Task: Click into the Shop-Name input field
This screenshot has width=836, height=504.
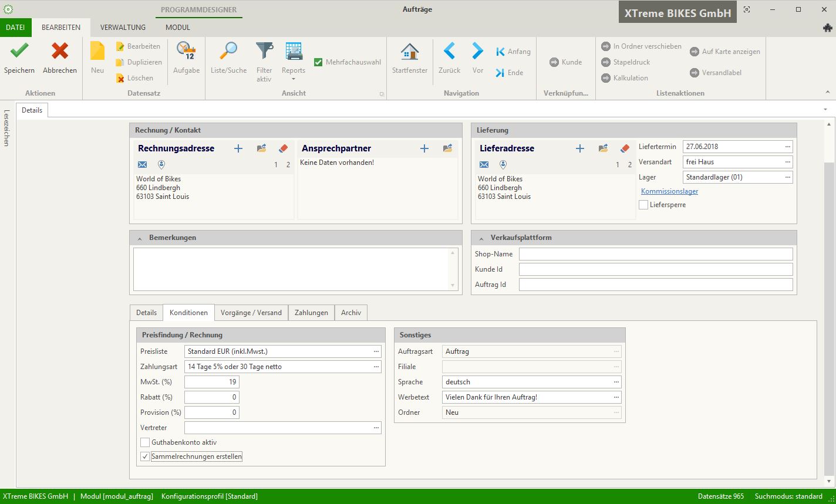Action: tap(655, 254)
